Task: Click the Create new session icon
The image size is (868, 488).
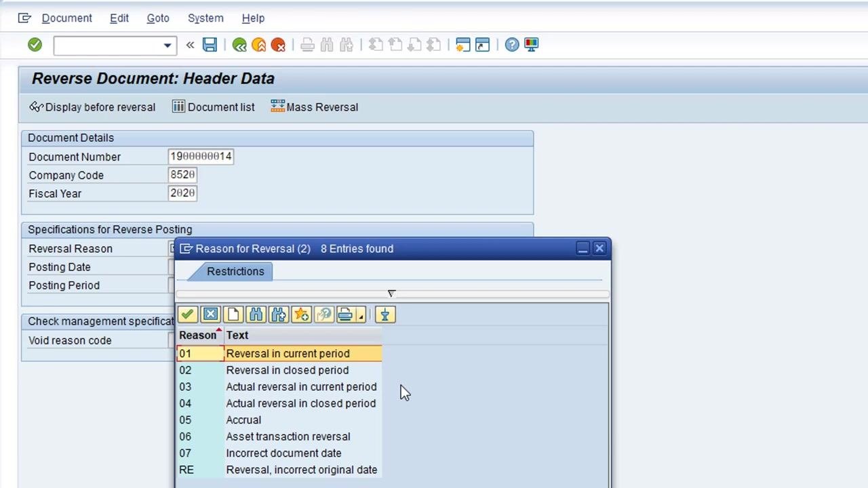Action: point(462,45)
